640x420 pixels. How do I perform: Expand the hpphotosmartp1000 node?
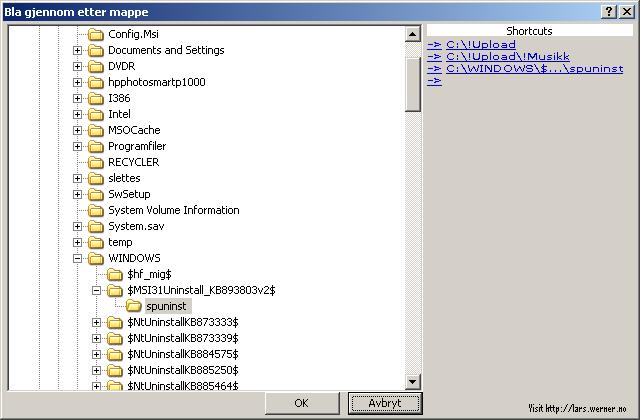(77, 82)
